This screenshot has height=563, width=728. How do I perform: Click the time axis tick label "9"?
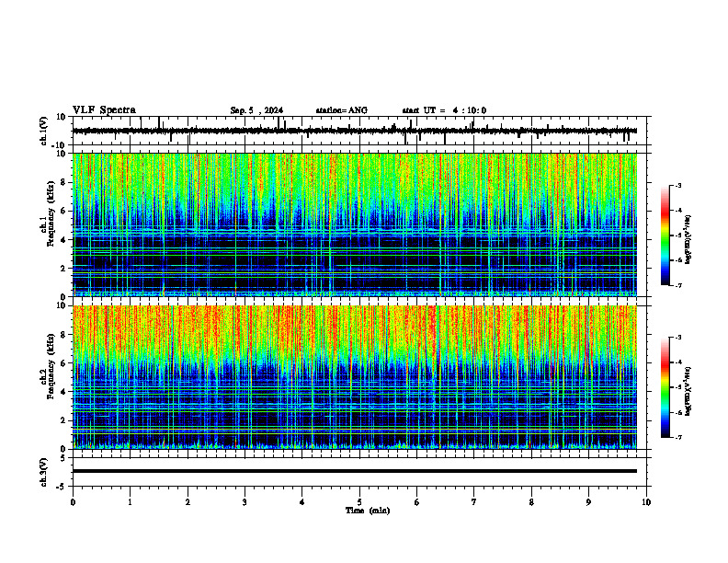pyautogui.click(x=588, y=502)
